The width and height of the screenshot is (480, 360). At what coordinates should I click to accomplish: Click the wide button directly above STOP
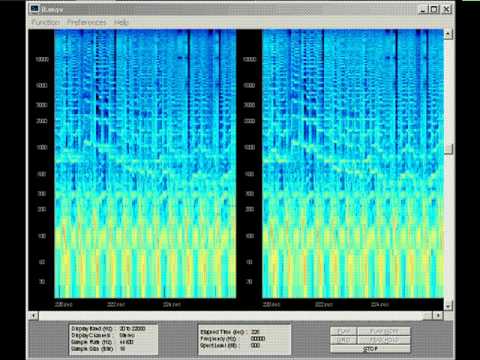pos(384,340)
